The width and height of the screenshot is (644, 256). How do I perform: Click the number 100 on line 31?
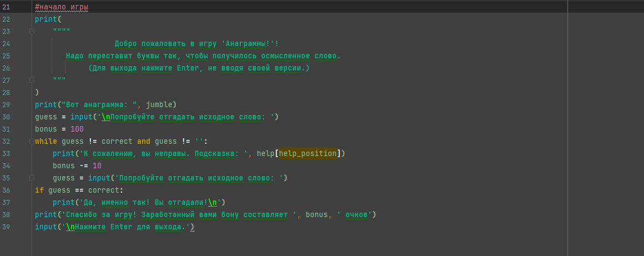77,129
